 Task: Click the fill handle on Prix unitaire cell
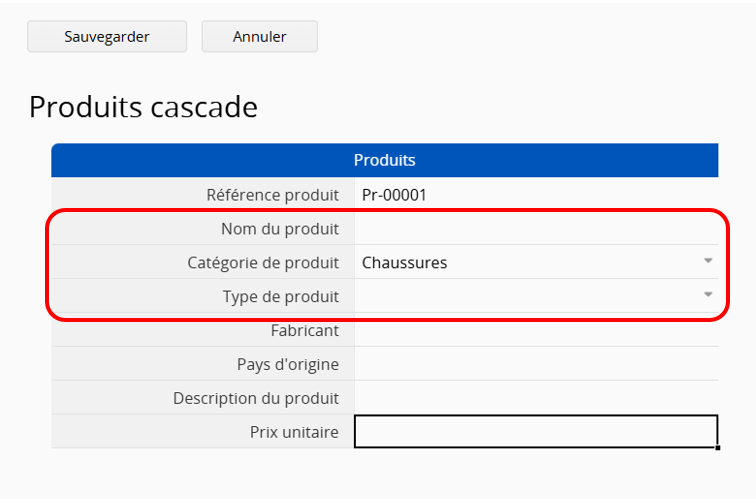[718, 448]
